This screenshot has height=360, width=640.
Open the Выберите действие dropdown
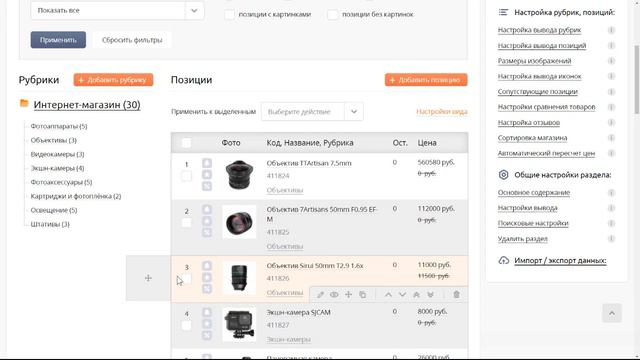coord(312,111)
